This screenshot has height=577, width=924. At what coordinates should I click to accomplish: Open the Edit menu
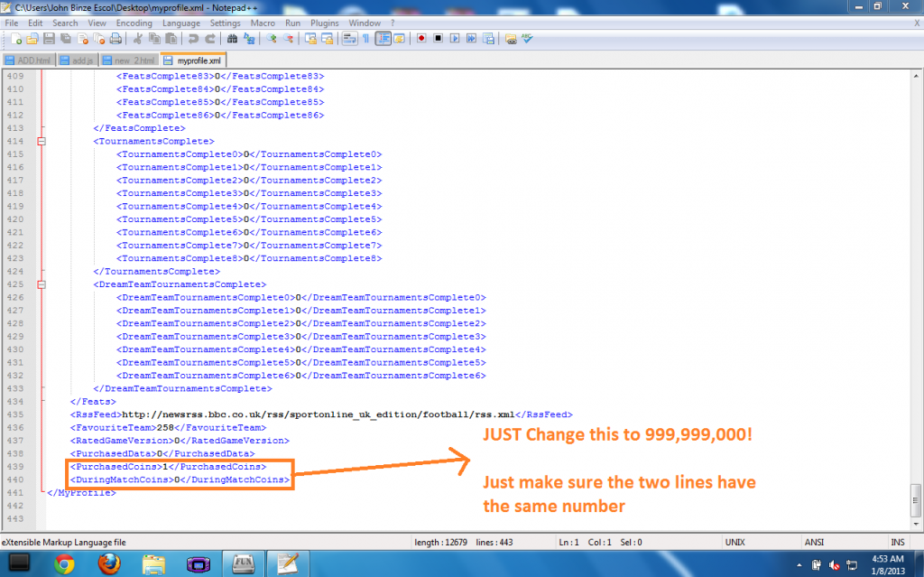(x=35, y=23)
